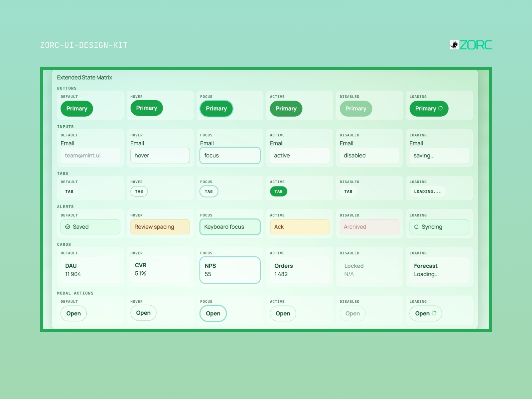Click the Extended State Matrix title

pos(84,77)
